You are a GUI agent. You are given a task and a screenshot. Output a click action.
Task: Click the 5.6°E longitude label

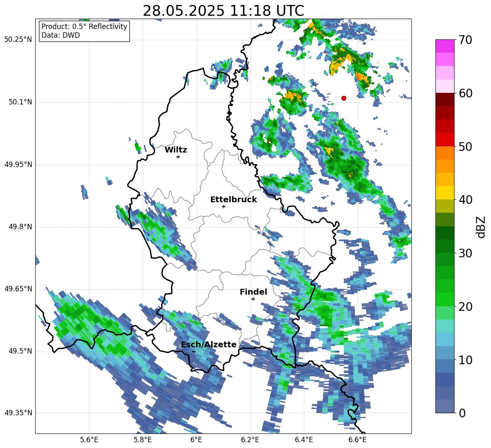coord(89,440)
